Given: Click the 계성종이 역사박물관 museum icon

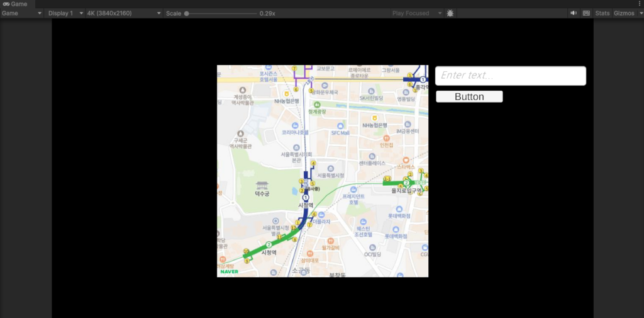Looking at the screenshot, I should pos(242,89).
